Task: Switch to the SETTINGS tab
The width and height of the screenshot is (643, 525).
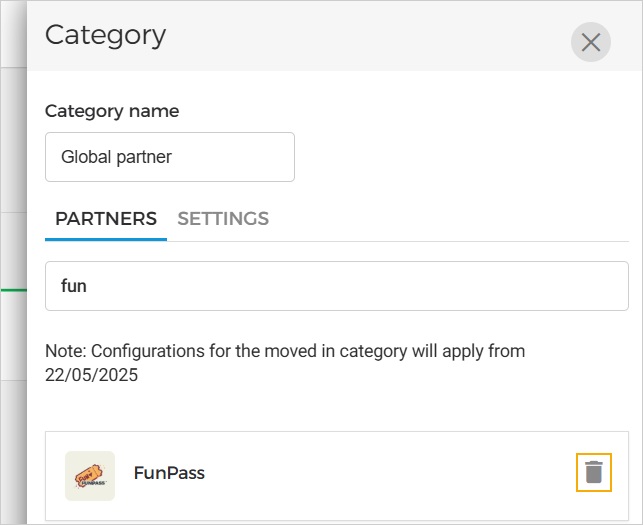Action: pyautogui.click(x=223, y=219)
